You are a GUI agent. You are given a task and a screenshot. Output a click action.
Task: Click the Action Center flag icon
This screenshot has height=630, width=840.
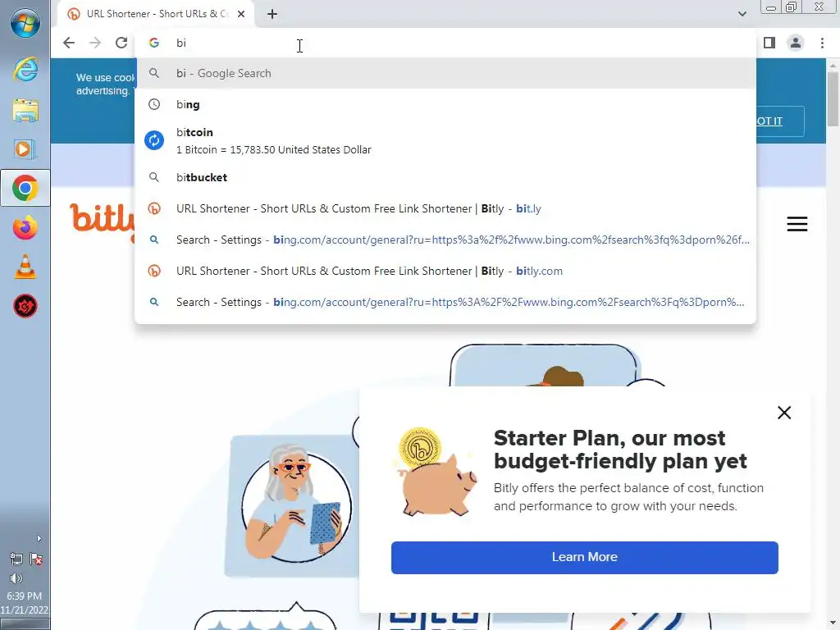click(x=36, y=559)
